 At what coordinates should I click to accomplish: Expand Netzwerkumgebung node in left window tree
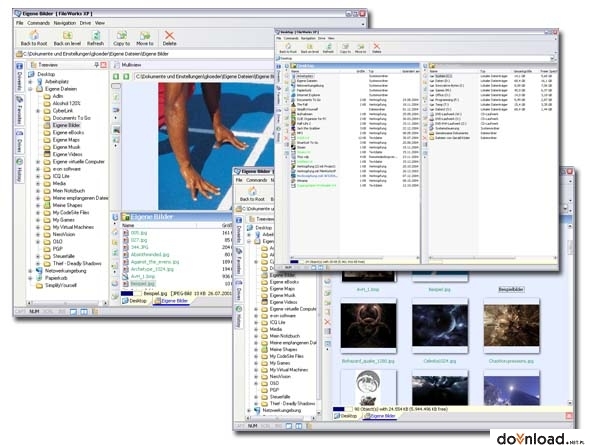30,271
